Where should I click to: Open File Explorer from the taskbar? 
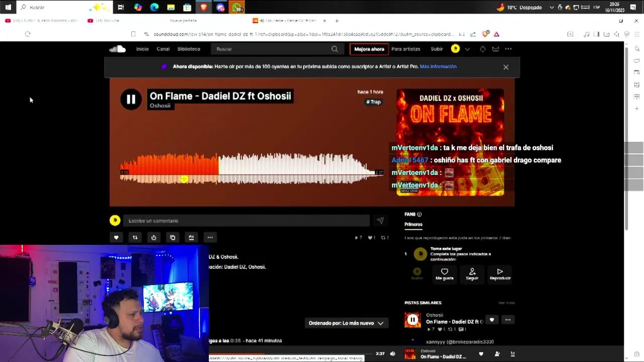click(x=171, y=7)
